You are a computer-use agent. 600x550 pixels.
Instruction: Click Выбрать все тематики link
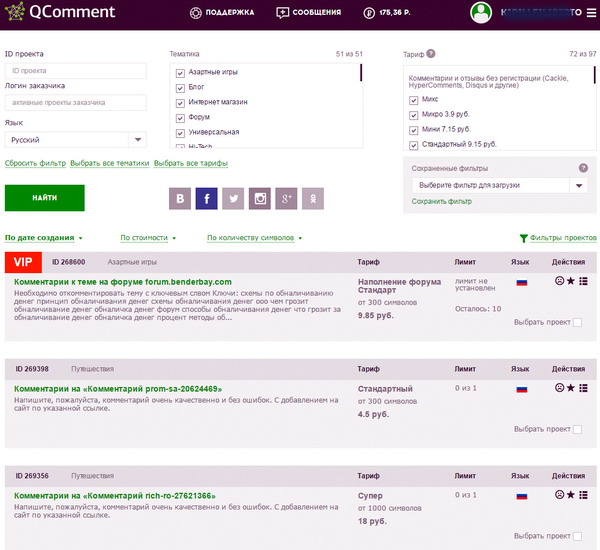pyautogui.click(x=110, y=163)
